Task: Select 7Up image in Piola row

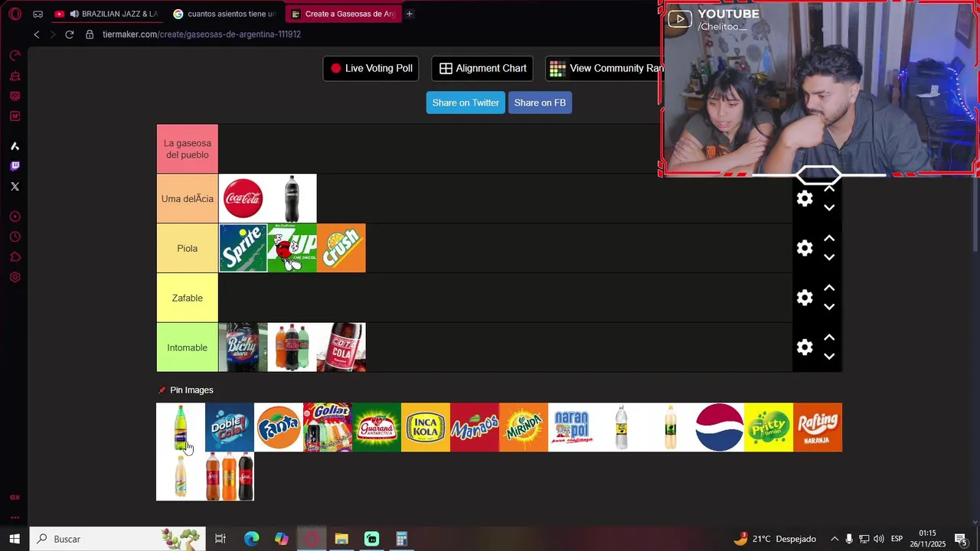Action: [292, 249]
